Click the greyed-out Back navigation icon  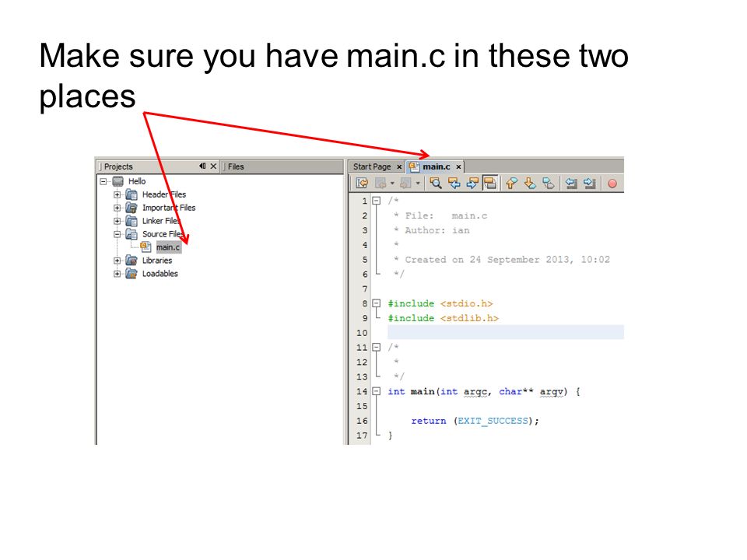point(381,184)
